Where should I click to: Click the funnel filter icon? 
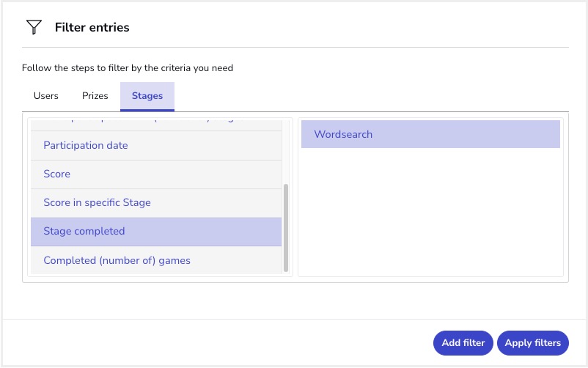tap(34, 28)
